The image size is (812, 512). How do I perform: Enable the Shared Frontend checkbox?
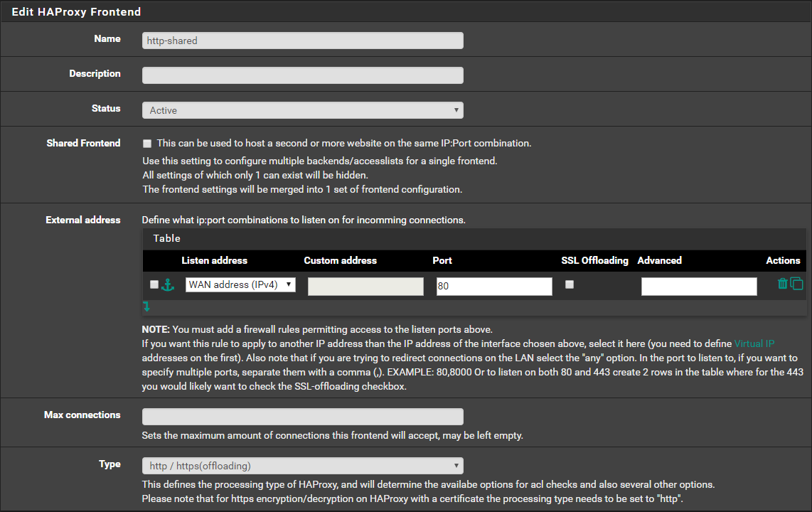pyautogui.click(x=147, y=143)
